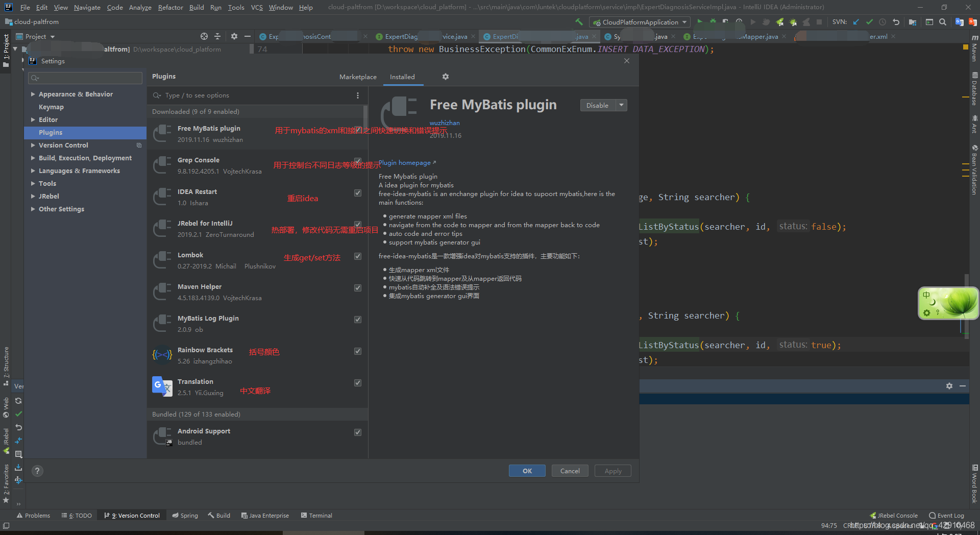Screen dimensions: 980x535
Task: Expand Tools settings node
Action: (x=33, y=184)
